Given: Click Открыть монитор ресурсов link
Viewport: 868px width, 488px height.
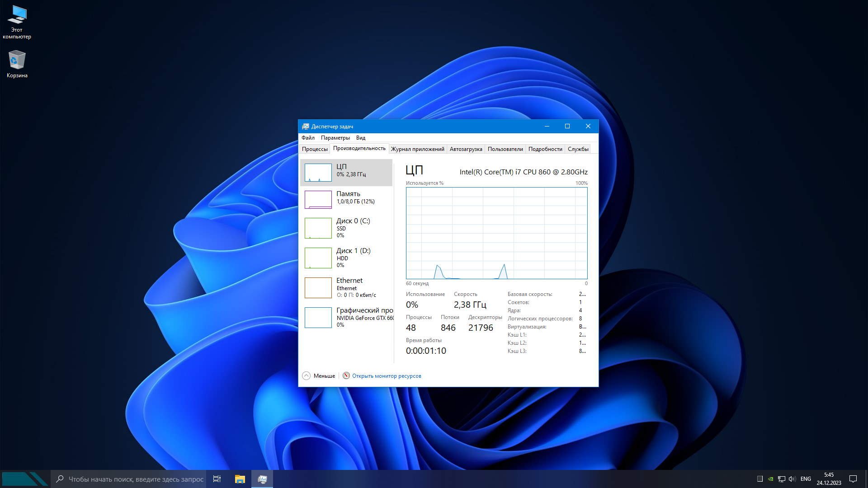Looking at the screenshot, I should [x=387, y=375].
